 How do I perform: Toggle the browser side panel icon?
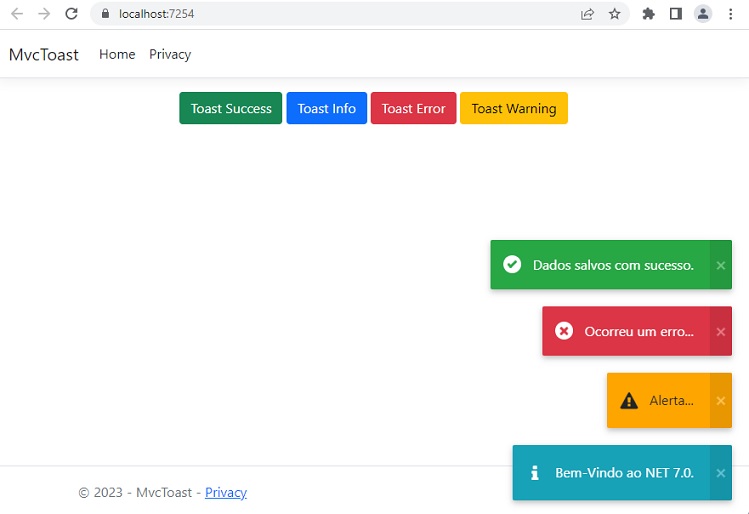pyautogui.click(x=675, y=14)
